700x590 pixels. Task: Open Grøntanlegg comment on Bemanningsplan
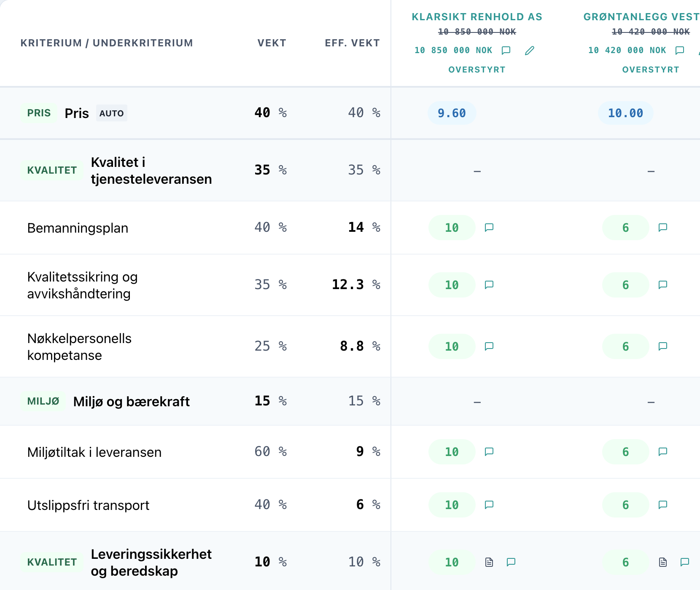pos(663,228)
